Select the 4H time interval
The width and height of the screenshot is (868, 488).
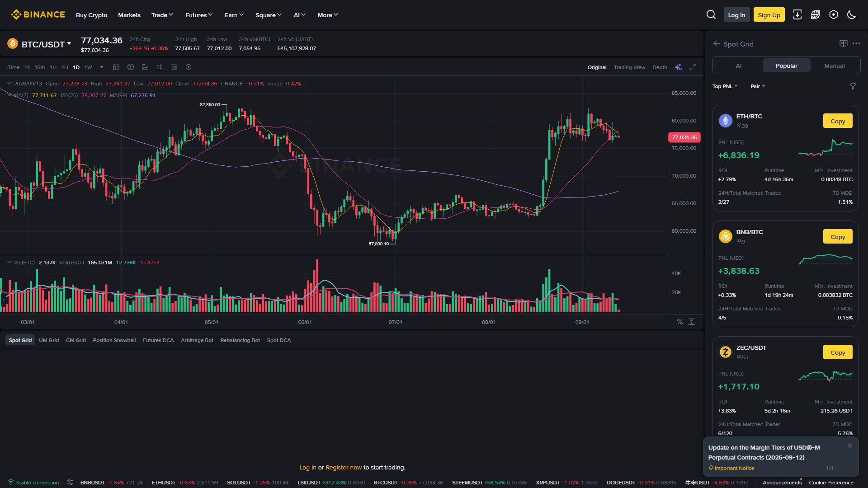tap(65, 67)
